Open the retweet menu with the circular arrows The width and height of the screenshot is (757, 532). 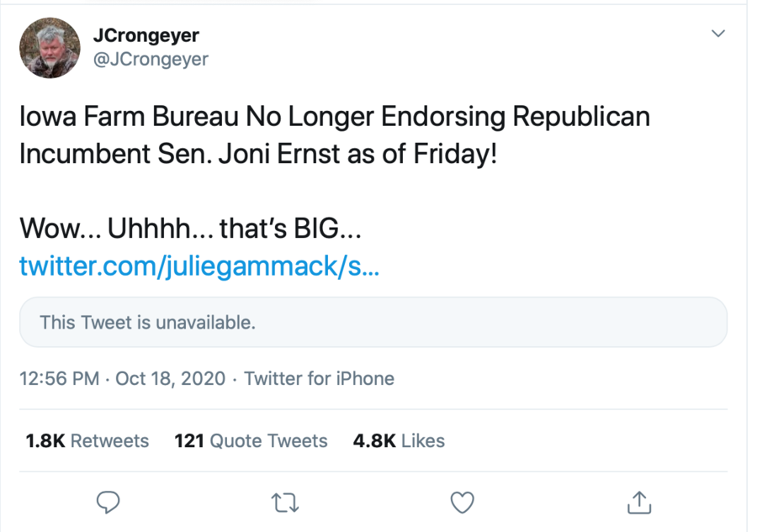(285, 502)
